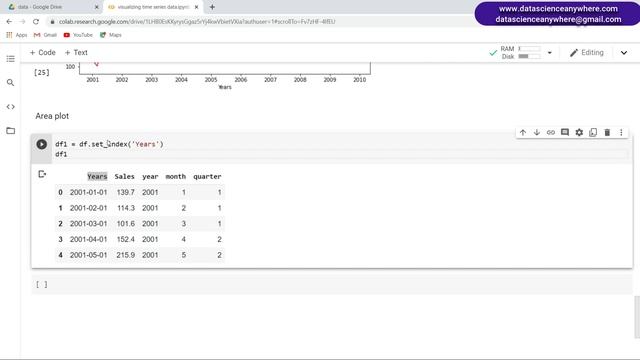Collapse header with chevron toggle
The width and height of the screenshot is (640, 360).
[x=624, y=53]
